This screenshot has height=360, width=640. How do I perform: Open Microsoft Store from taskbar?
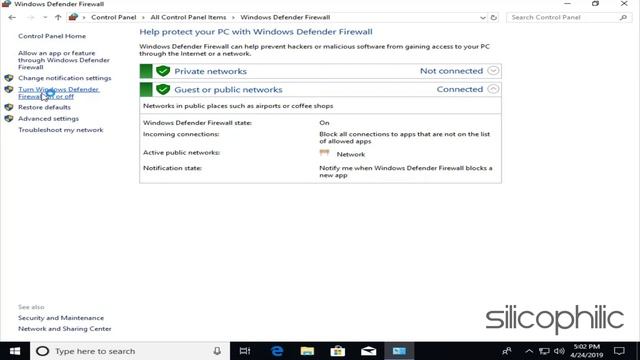[338, 351]
